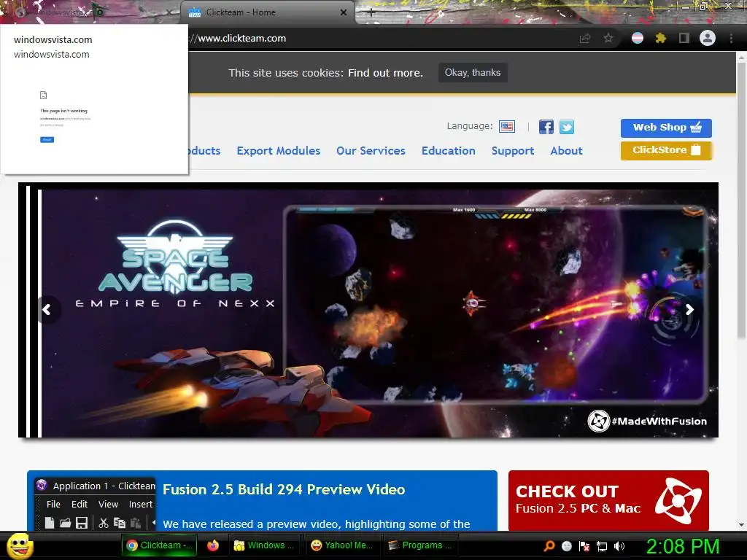Open the Web Shop button
747x560 pixels.
tap(666, 128)
